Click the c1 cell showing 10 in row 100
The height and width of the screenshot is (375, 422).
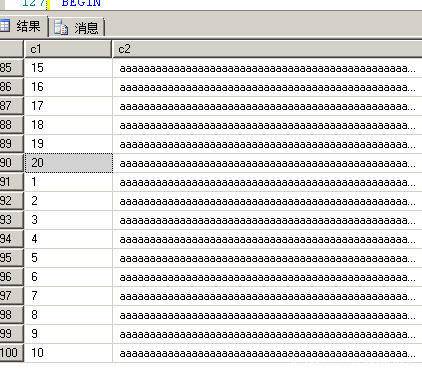click(69, 353)
